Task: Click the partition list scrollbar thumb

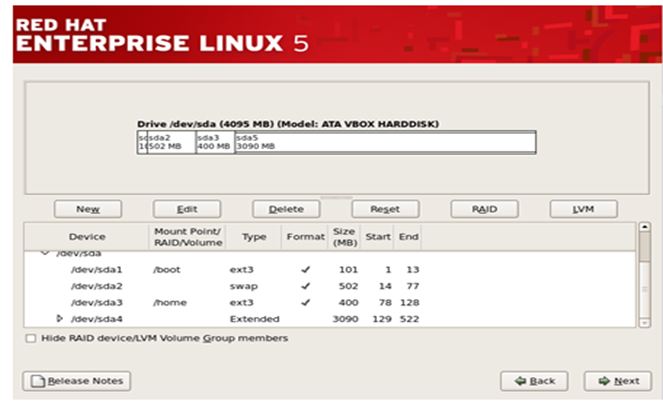Action: click(644, 246)
